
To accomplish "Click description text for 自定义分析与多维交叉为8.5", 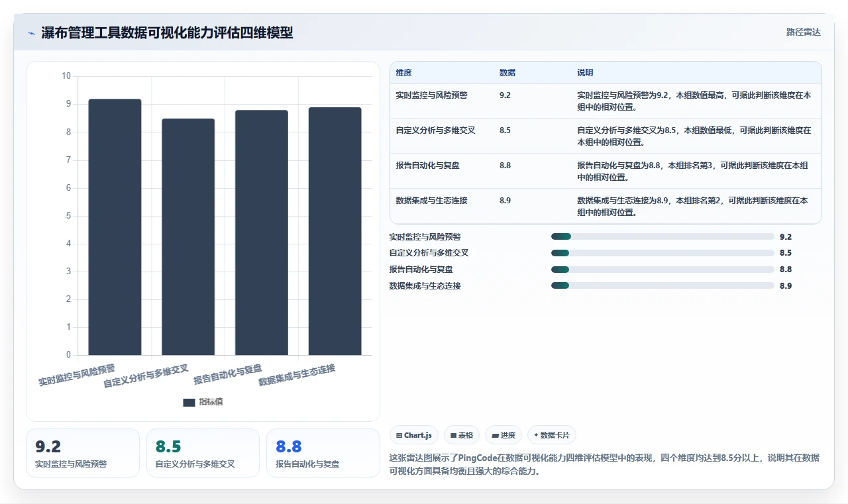I will coord(694,136).
